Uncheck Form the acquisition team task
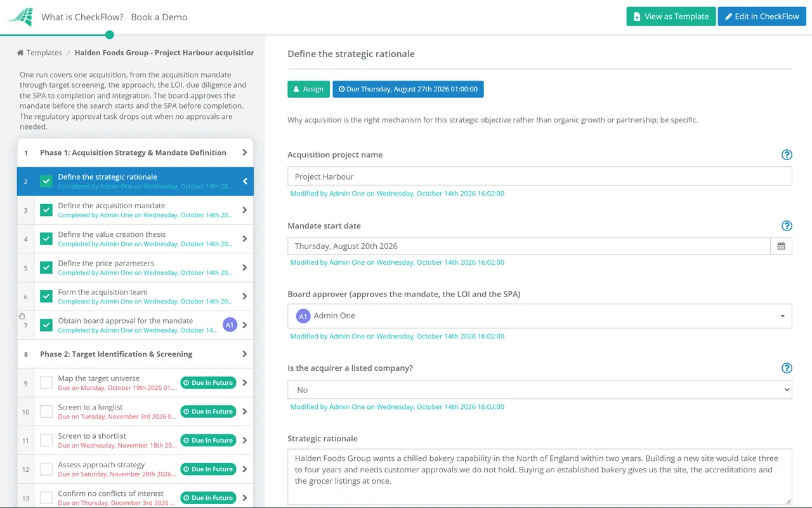 [x=46, y=297]
